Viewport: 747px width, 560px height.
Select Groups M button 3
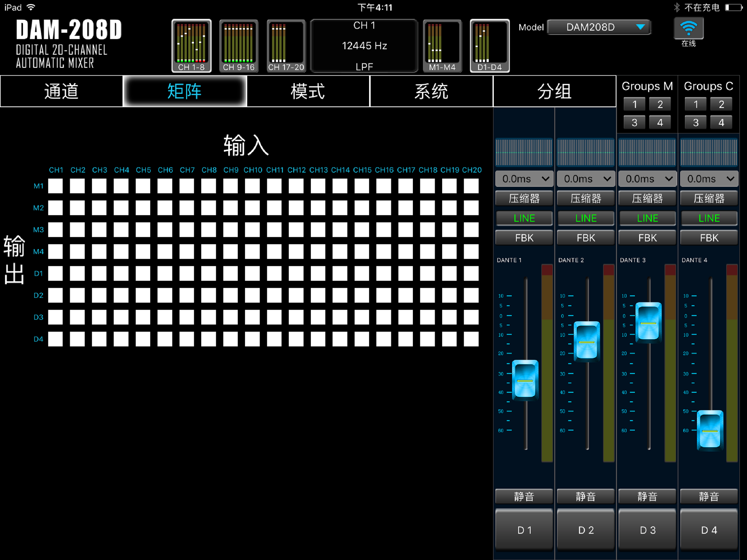[x=635, y=122]
